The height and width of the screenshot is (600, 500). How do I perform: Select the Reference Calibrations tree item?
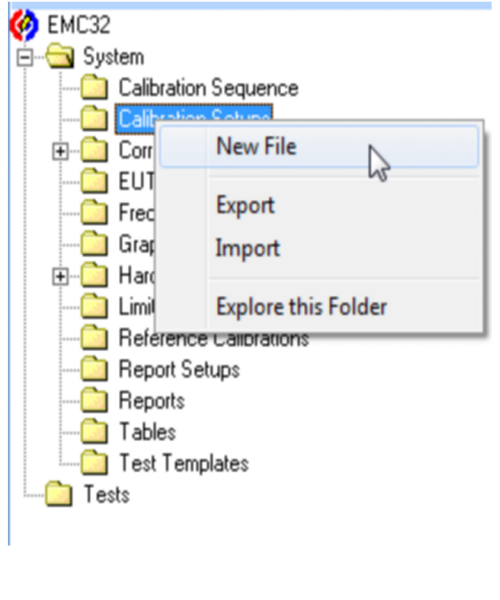pyautogui.click(x=214, y=339)
